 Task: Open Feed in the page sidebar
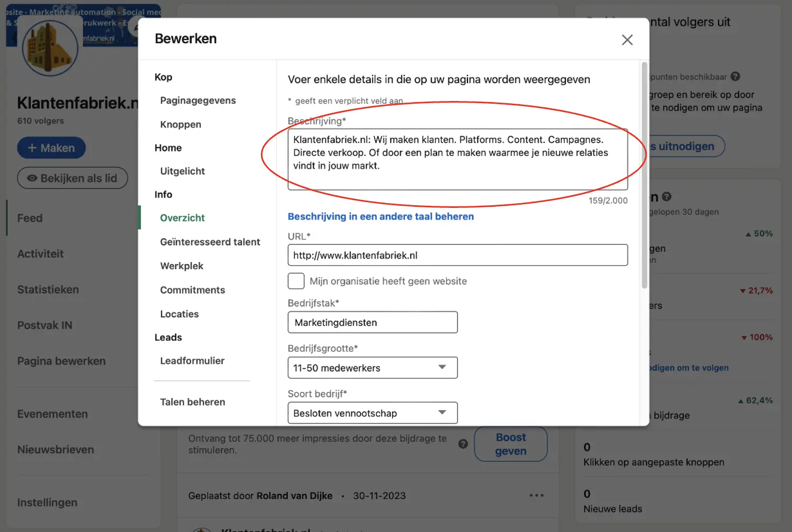point(30,218)
